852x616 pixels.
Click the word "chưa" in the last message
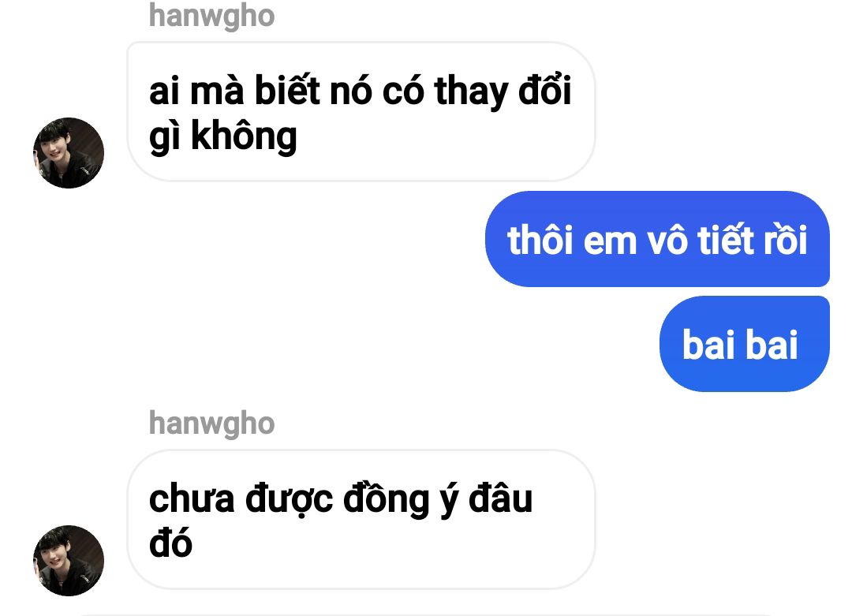coord(192,498)
